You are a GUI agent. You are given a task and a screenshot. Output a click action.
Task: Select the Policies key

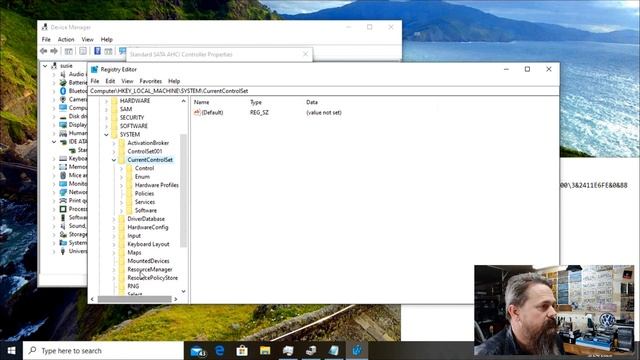144,193
